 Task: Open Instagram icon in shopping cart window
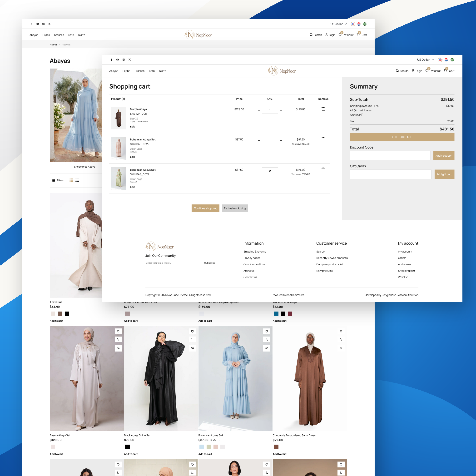click(124, 60)
